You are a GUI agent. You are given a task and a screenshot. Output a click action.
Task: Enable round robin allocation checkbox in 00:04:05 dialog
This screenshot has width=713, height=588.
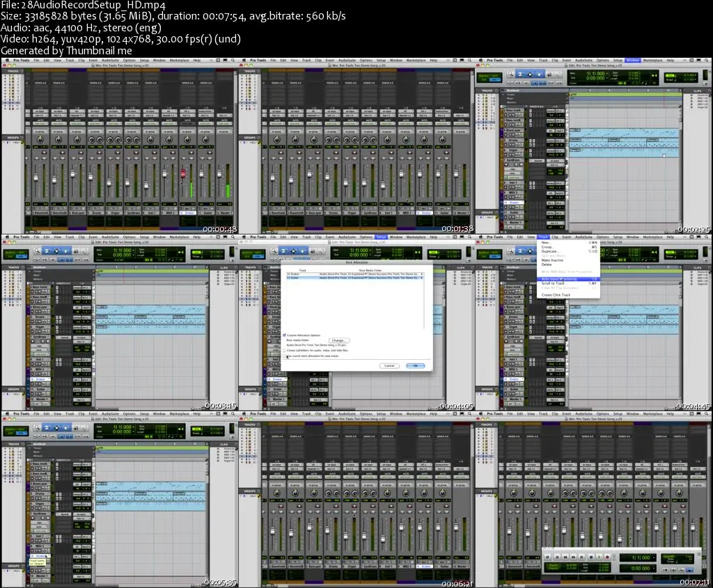(x=285, y=356)
